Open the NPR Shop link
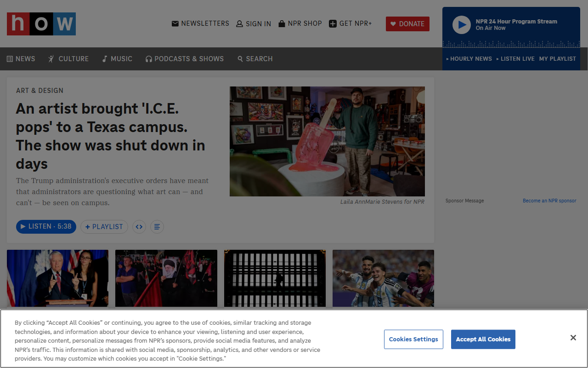588x368 pixels. click(300, 23)
